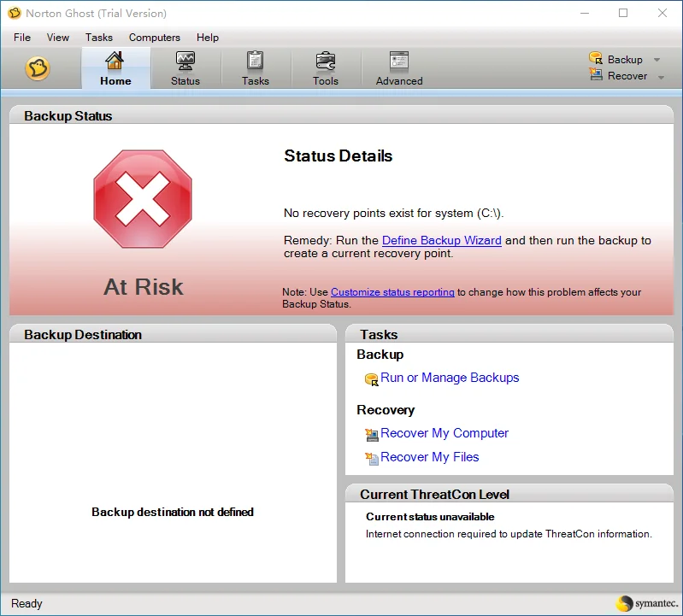
Task: Click the red At Risk status icon
Action: pyautogui.click(x=143, y=199)
